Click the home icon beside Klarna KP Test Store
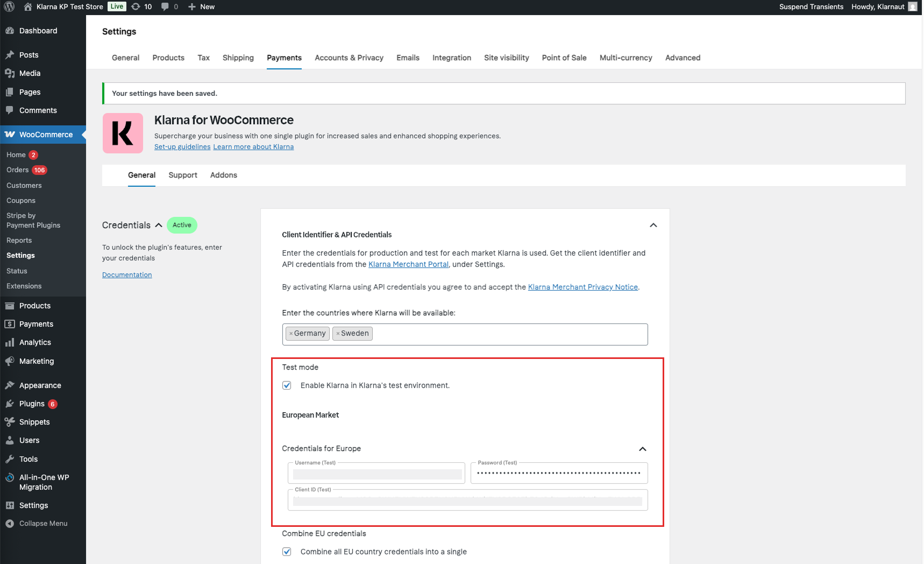 coord(28,6)
